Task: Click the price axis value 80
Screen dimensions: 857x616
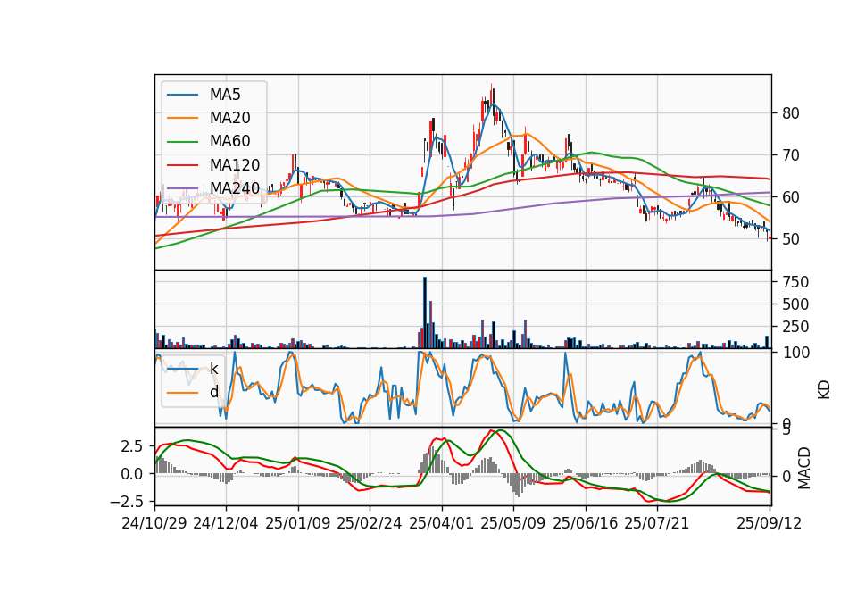Action: 791,113
